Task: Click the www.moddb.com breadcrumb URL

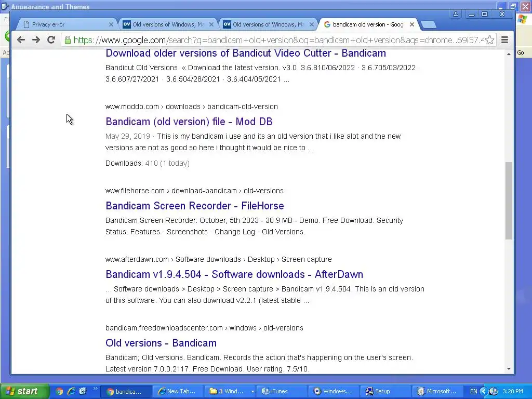Action: pyautogui.click(x=192, y=107)
